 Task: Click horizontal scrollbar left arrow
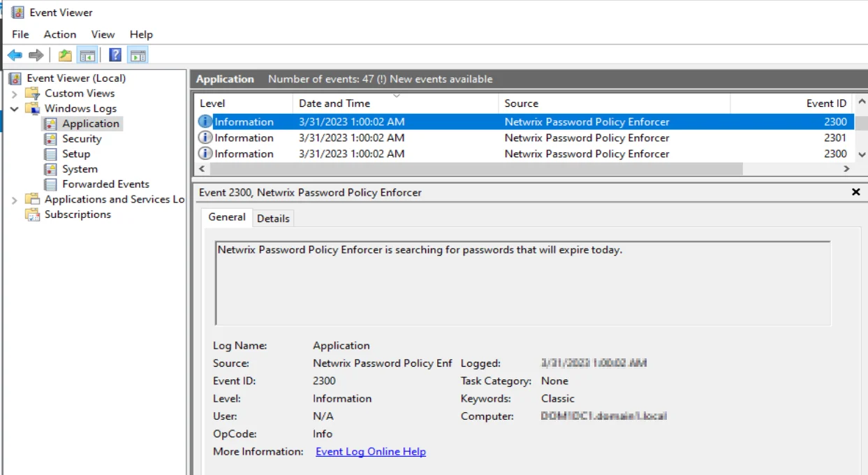(202, 169)
